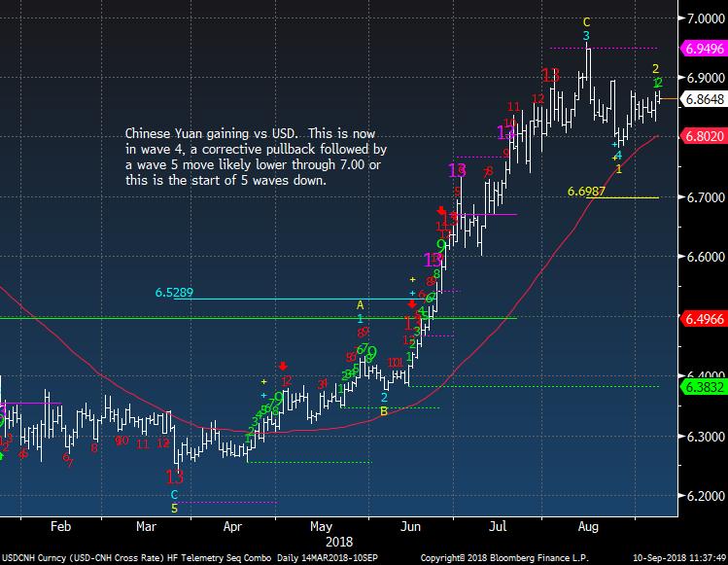Click the red 6.8020 moving average label
The width and height of the screenshot is (728, 565).
(703, 136)
